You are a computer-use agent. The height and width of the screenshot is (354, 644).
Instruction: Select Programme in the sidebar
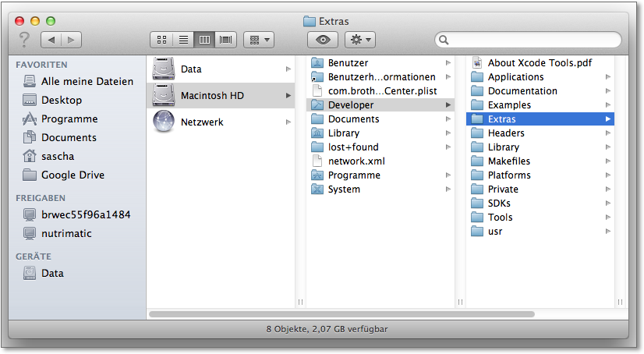tap(69, 119)
